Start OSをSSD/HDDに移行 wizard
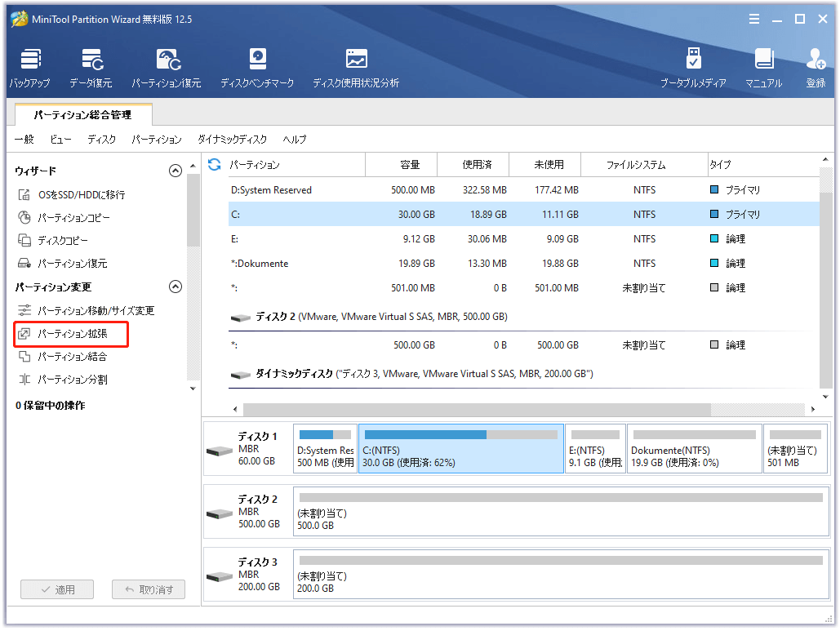The height and width of the screenshot is (631, 840). 81,195
